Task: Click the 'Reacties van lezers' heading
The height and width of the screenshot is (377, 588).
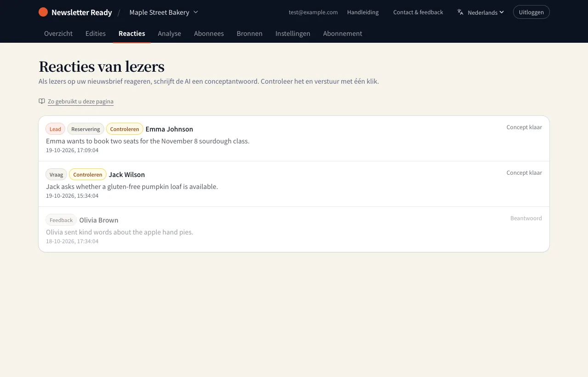Action: click(x=102, y=67)
